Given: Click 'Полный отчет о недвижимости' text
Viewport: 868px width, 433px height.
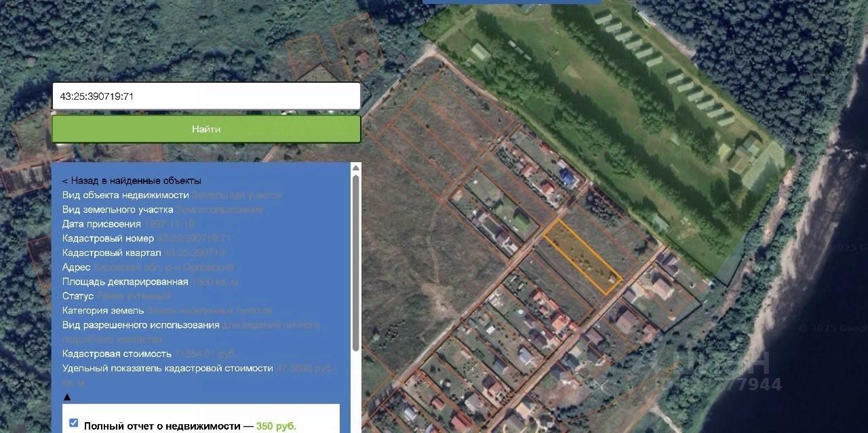Looking at the screenshot, I should point(162,426).
